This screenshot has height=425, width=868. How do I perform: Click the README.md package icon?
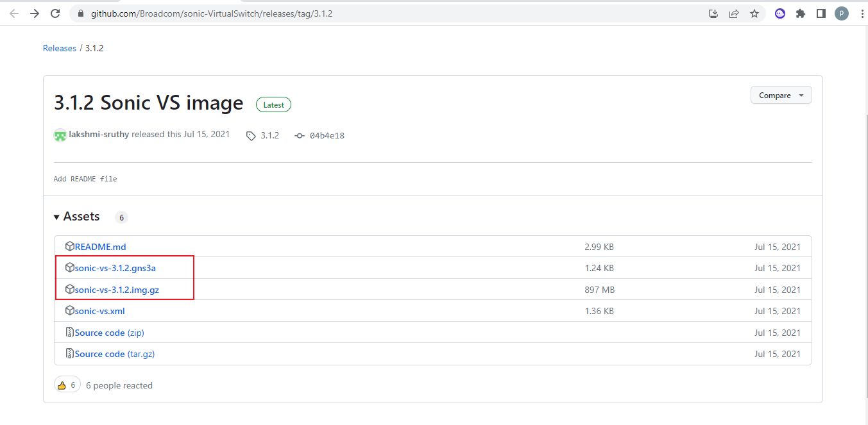(69, 246)
